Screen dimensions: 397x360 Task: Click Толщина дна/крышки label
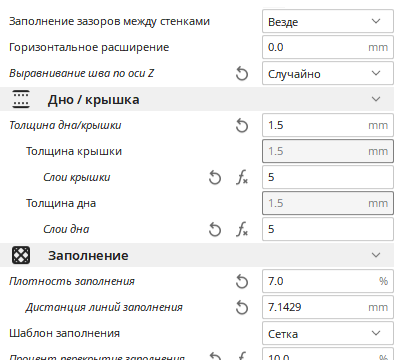(x=65, y=126)
